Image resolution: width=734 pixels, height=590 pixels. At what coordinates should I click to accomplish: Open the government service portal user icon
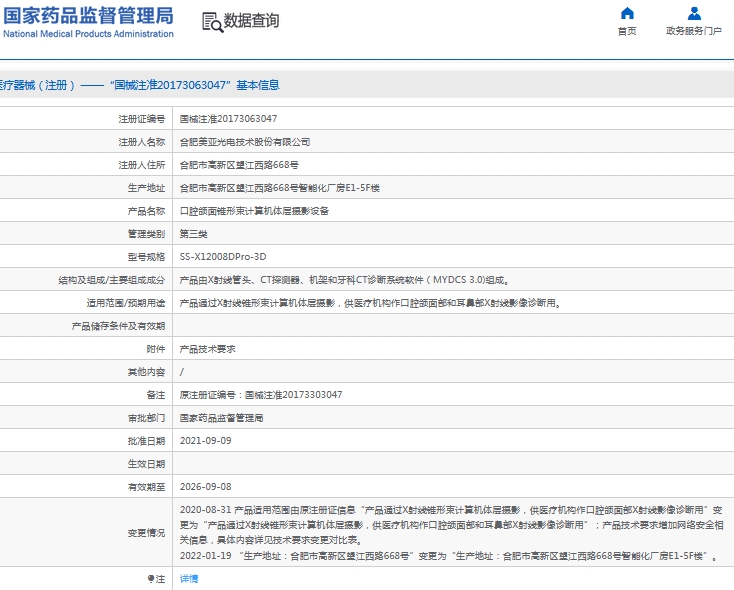pos(694,13)
